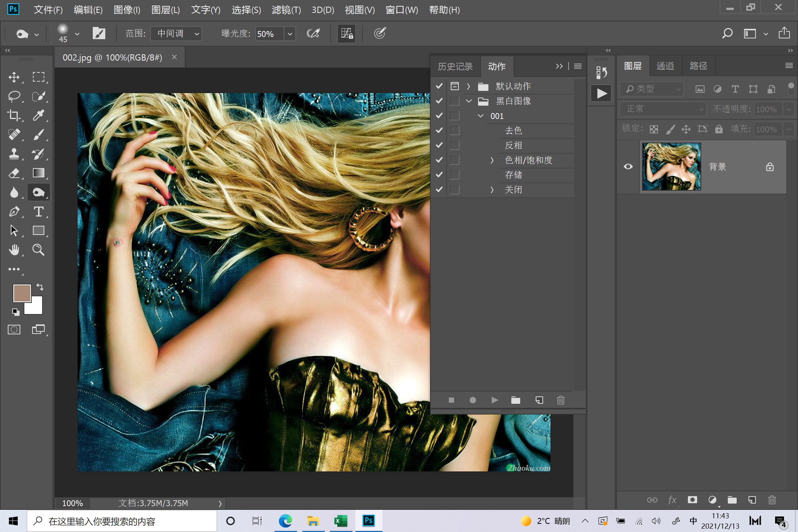798x532 pixels.
Task: Select the Rectangular Marquee tool
Action: 38,77
